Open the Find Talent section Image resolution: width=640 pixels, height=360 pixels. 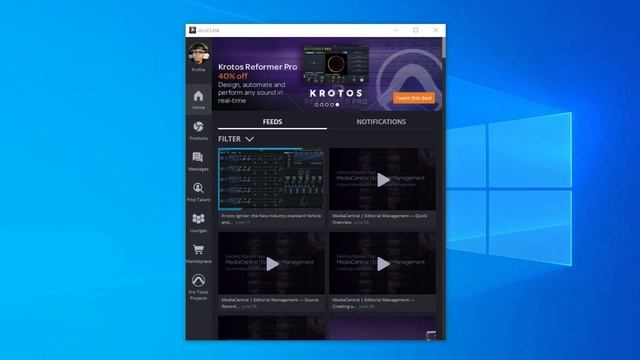coord(198,192)
